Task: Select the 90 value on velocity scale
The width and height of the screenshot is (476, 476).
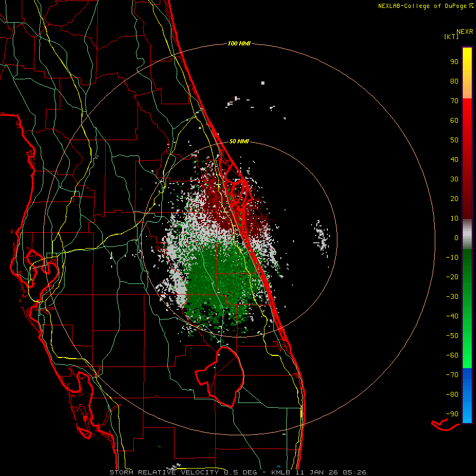Action: tap(454, 62)
